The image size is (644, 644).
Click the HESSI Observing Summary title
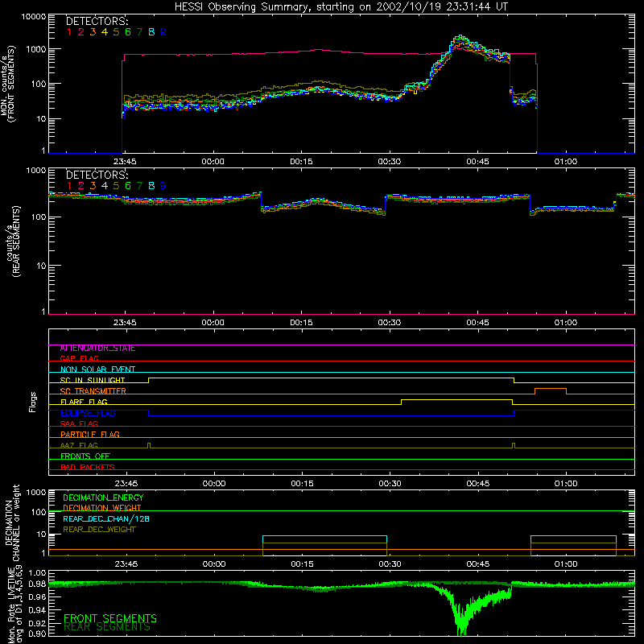(341, 7)
